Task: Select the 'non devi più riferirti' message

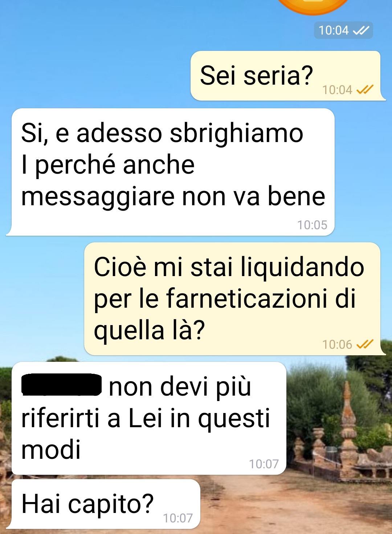Action: pos(149,418)
